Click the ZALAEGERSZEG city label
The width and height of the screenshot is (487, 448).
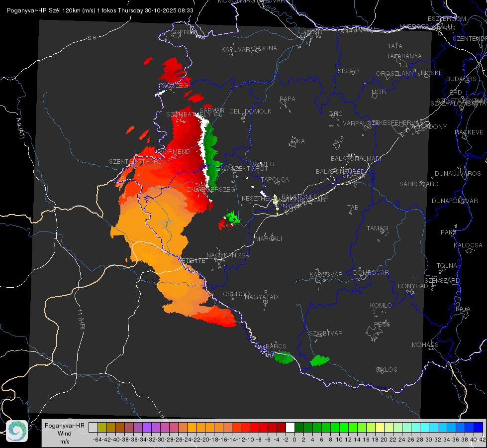[x=211, y=189]
